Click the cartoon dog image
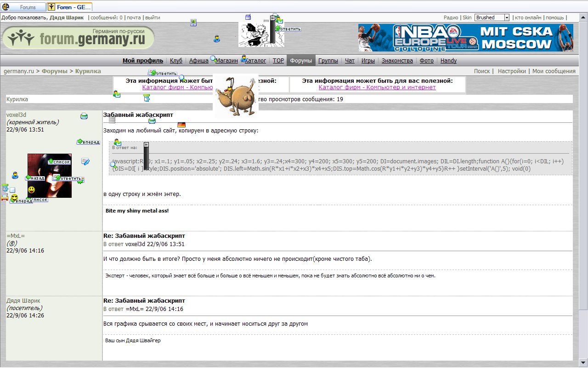The width and height of the screenshot is (588, 368). tap(236, 95)
